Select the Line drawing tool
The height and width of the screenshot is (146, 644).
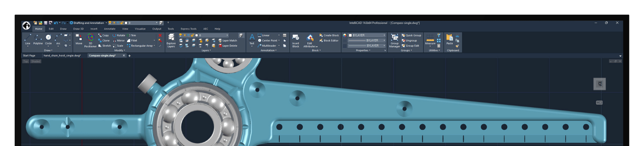tap(28, 40)
